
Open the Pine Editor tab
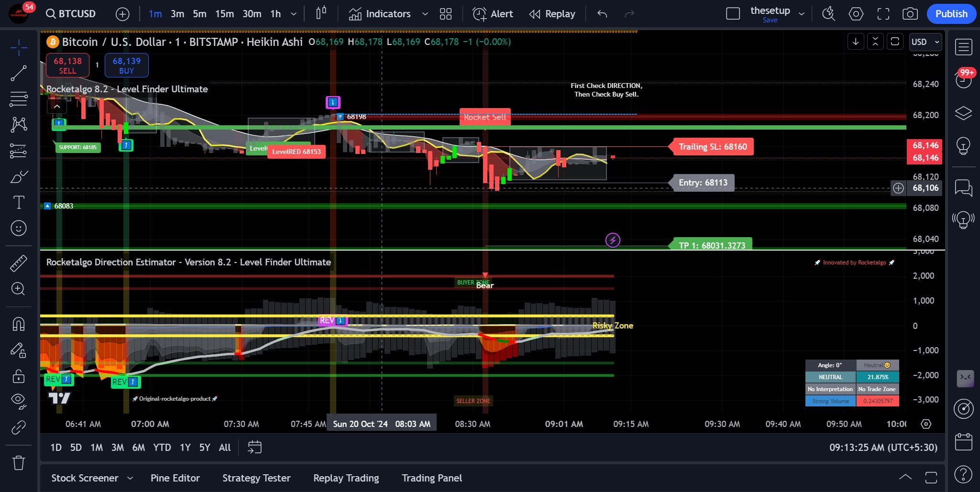tap(175, 478)
